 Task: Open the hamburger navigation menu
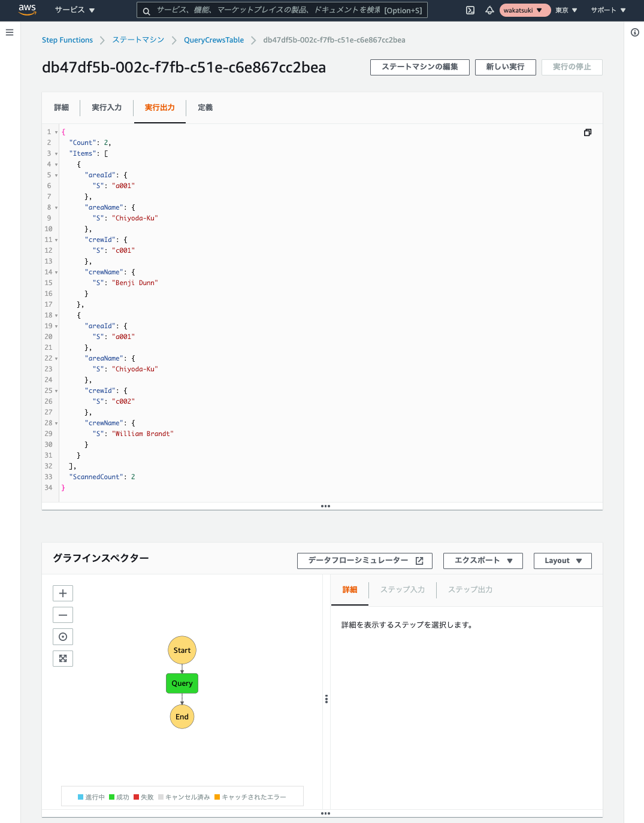(x=10, y=32)
